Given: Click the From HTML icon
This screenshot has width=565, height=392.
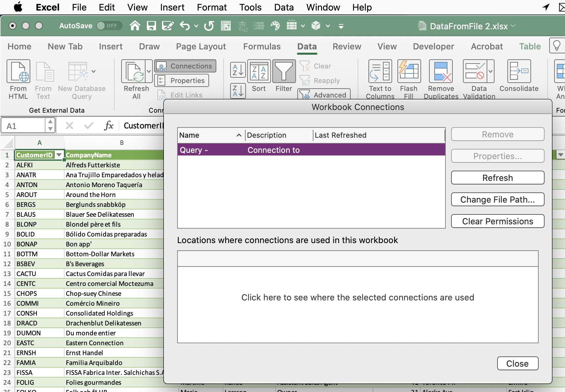Looking at the screenshot, I should [18, 71].
